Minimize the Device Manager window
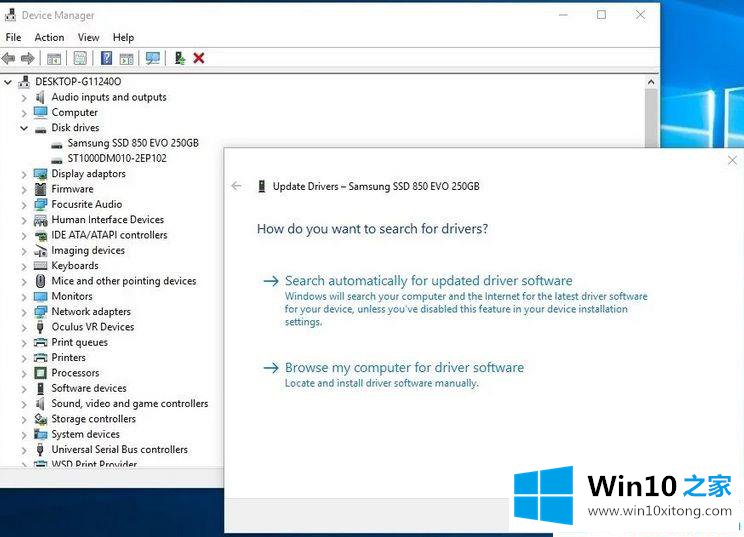This screenshot has height=537, width=744. click(563, 15)
